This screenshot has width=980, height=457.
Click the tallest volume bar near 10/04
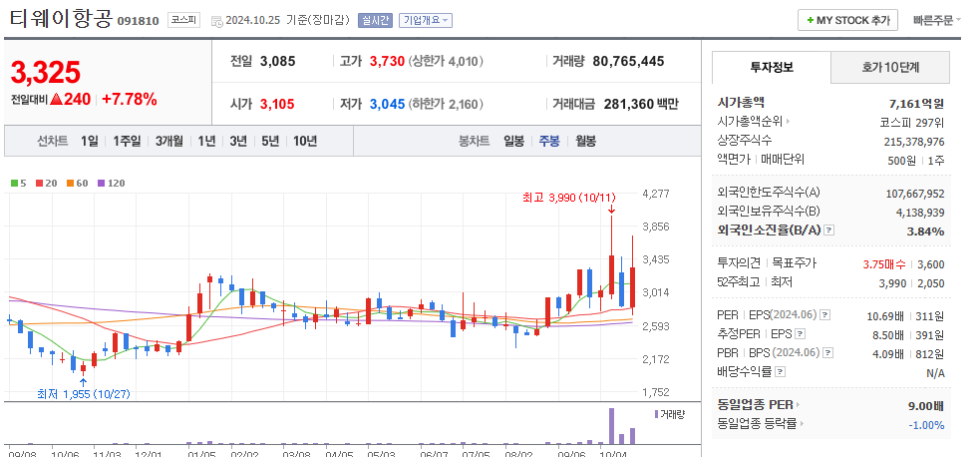(611, 426)
